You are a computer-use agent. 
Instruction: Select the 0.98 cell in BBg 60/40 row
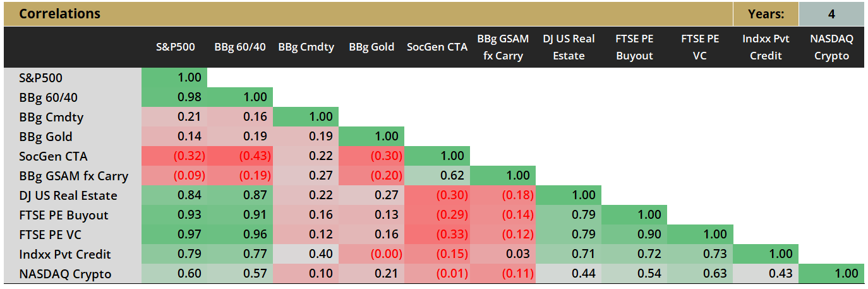175,97
